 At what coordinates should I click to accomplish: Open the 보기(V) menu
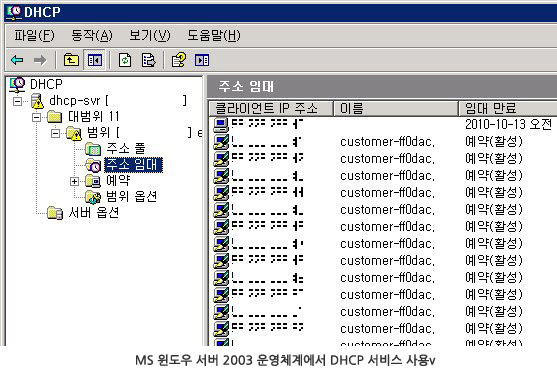coord(150,35)
